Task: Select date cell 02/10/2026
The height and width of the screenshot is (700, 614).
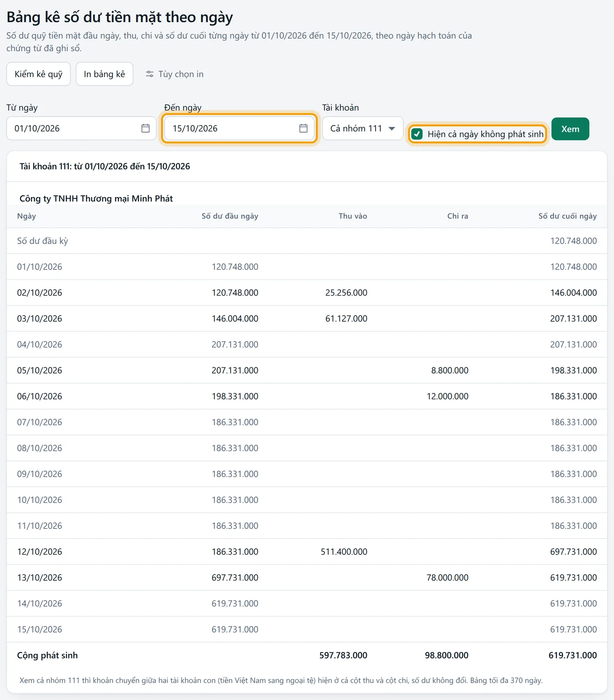Action: click(40, 293)
